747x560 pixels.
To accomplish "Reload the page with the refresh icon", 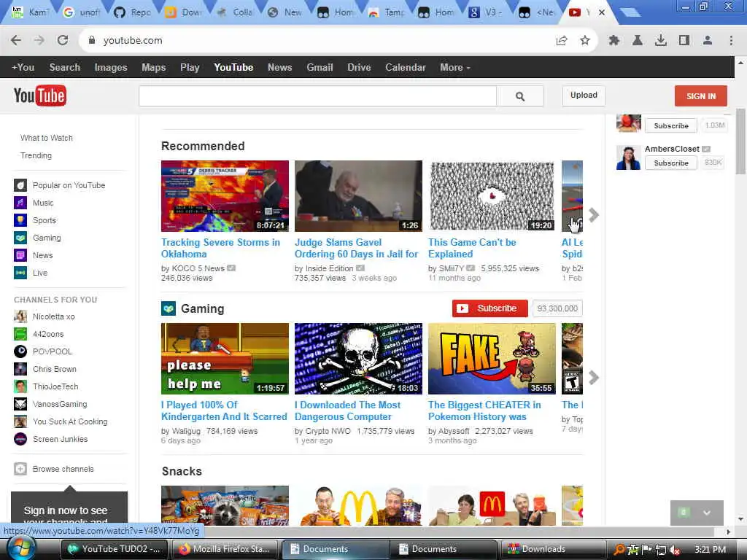I will coord(63,41).
